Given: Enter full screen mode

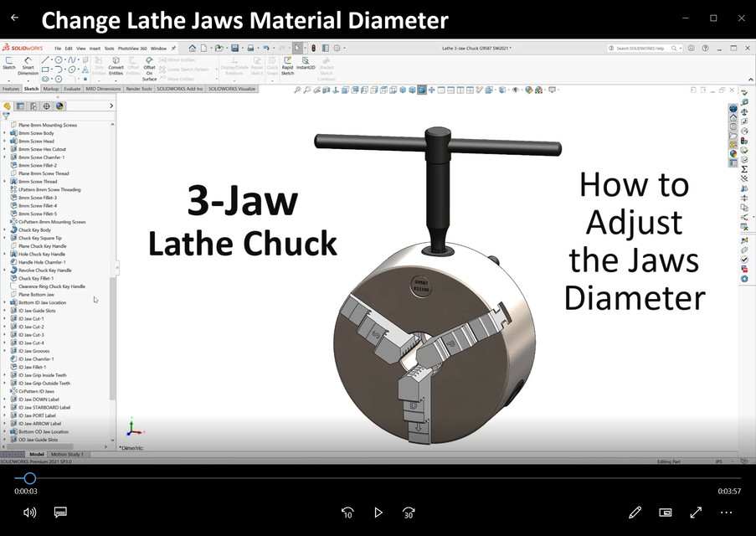Looking at the screenshot, I should tap(696, 512).
